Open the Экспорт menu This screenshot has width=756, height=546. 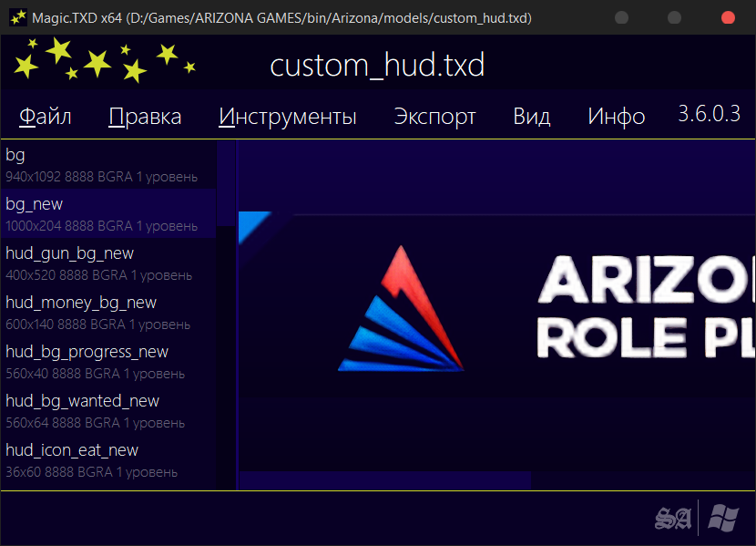point(434,117)
